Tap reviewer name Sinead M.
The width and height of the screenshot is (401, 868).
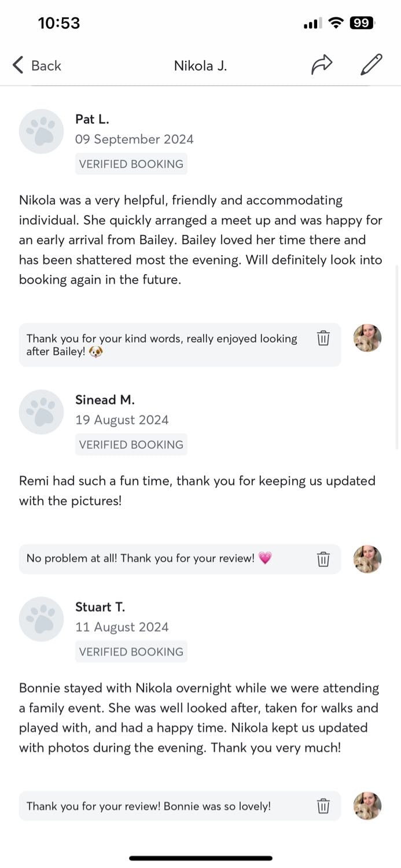[x=105, y=400]
